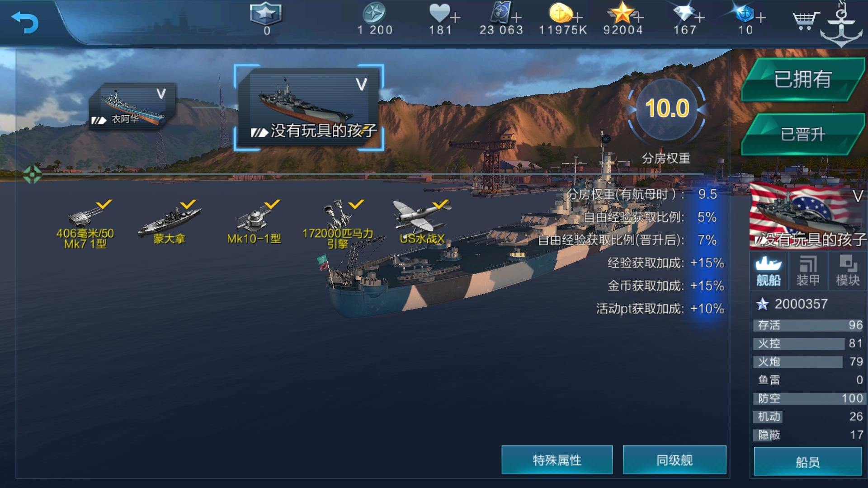Viewport: 868px width, 488px height.
Task: Click the green 已拥有 button
Action: click(803, 79)
